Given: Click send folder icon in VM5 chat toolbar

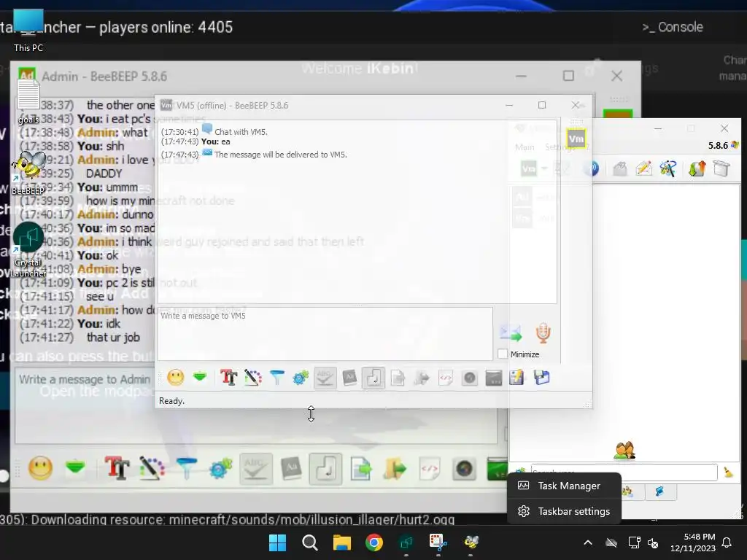Looking at the screenshot, I should (x=422, y=378).
